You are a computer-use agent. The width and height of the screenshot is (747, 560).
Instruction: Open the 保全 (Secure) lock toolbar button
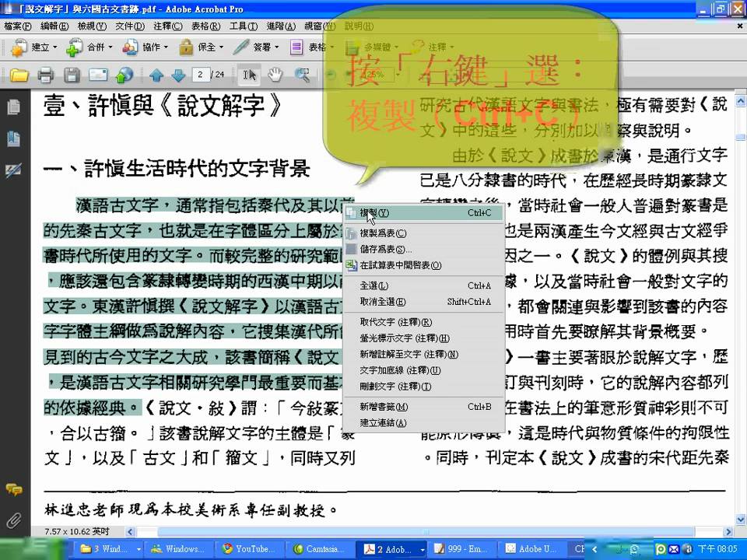pos(201,47)
